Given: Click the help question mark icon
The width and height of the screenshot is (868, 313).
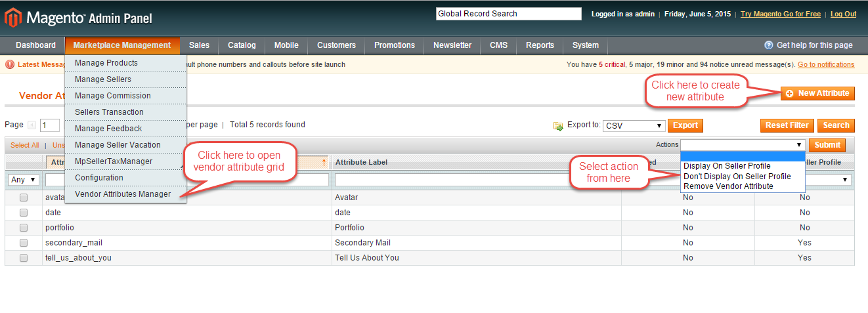Looking at the screenshot, I should point(768,45).
